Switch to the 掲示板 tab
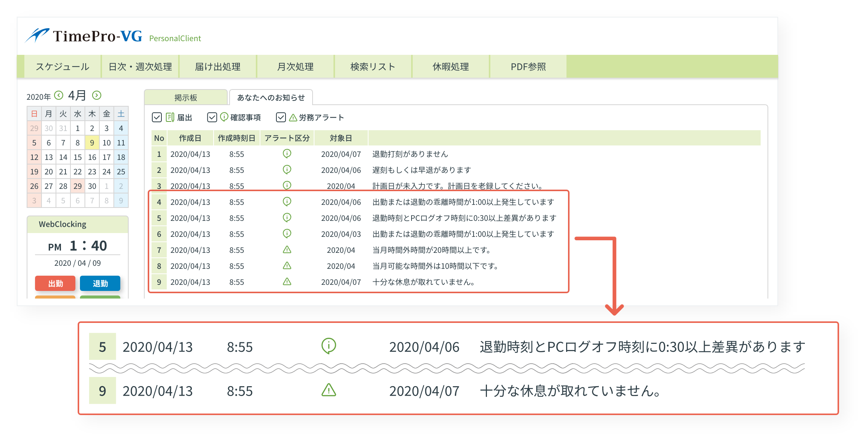The image size is (868, 444). point(186,97)
